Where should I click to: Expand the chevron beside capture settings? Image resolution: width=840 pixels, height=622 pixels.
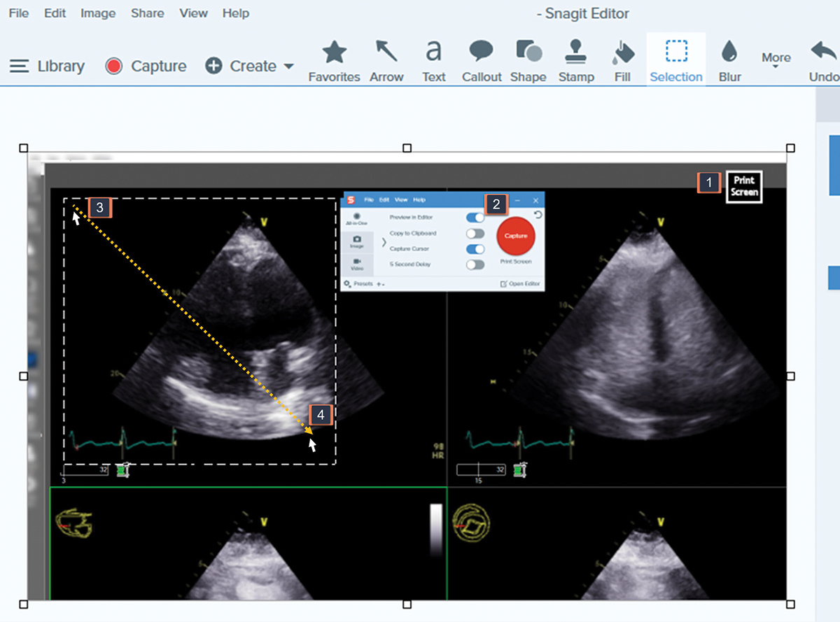384,242
